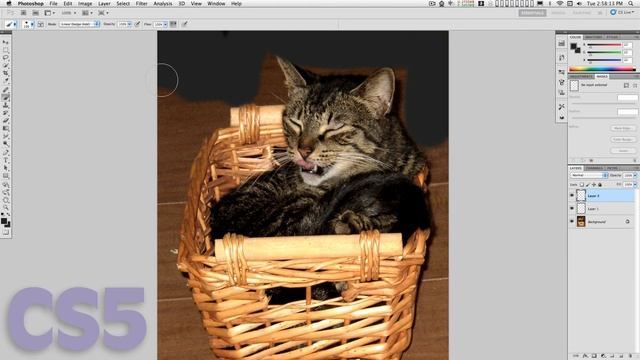Select the Spot Healing Brush tool
Viewport: 640px width, 360px height.
6,89
